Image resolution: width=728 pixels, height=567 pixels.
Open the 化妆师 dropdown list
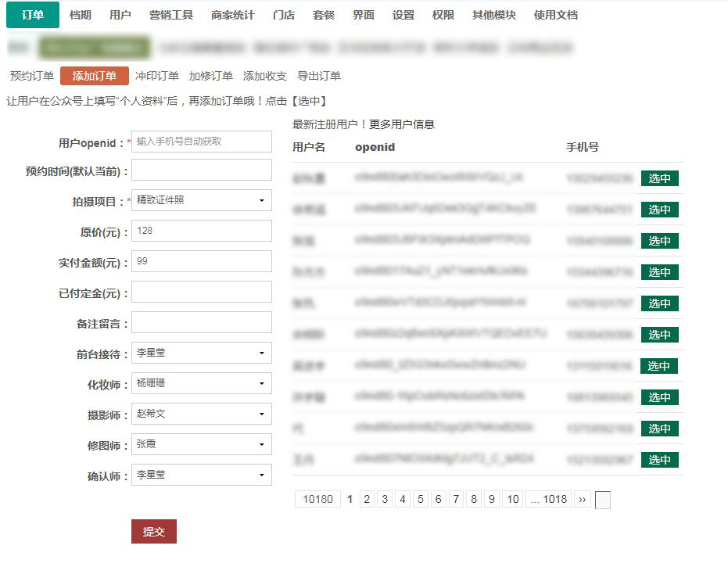[x=202, y=383]
